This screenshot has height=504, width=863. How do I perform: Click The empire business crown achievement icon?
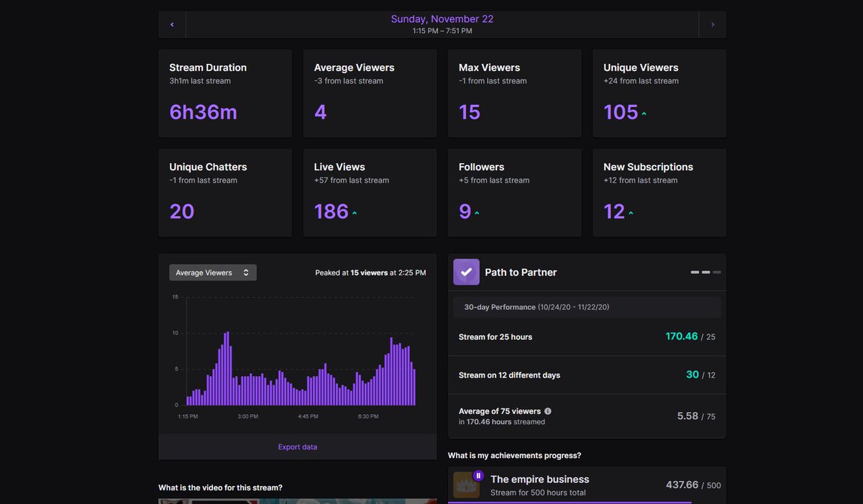point(466,485)
